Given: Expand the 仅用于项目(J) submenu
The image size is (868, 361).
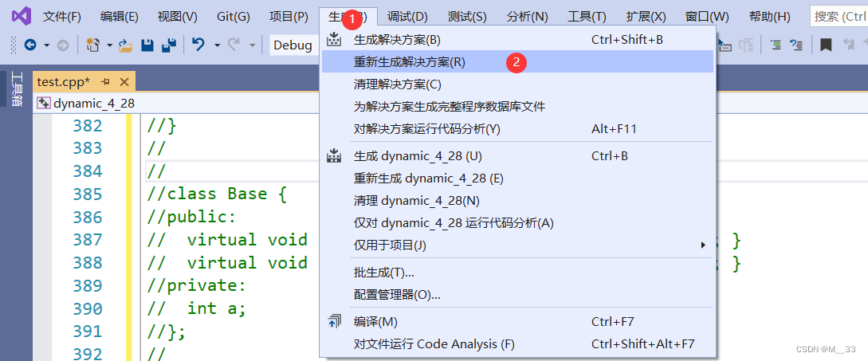Looking at the screenshot, I should (x=703, y=245).
